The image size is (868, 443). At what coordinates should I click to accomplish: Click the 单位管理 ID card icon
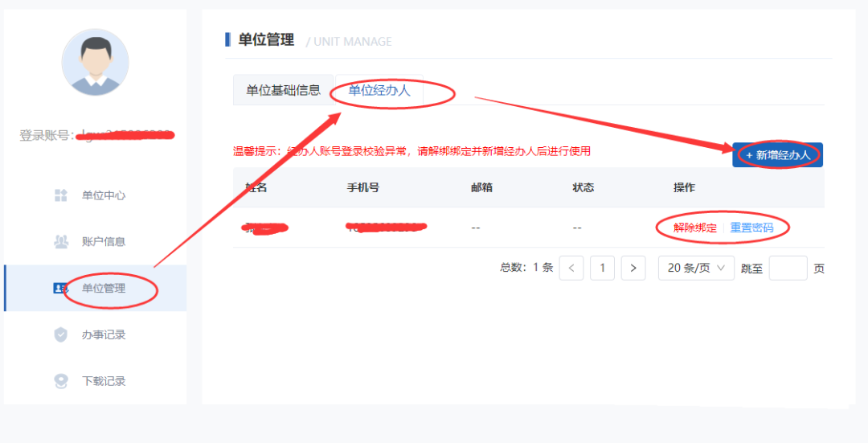[60, 288]
